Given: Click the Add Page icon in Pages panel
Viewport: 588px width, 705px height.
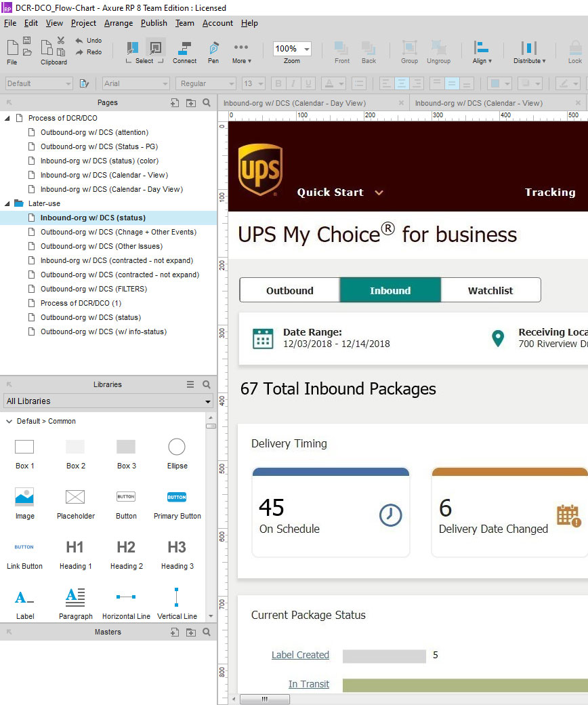Looking at the screenshot, I should coord(173,102).
